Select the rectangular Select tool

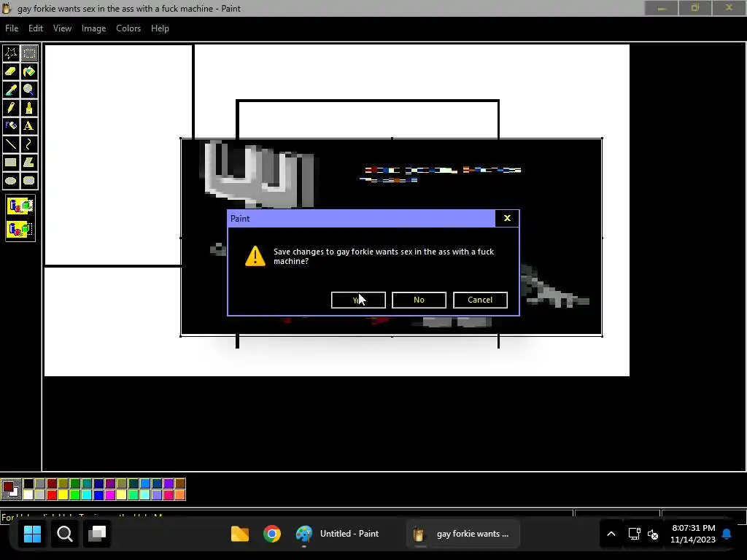pos(29,52)
